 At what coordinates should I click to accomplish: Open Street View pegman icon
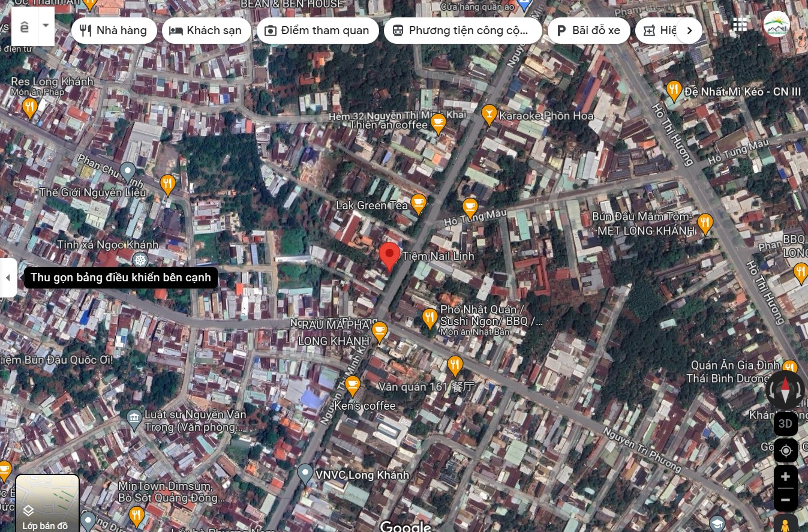pos(785,524)
